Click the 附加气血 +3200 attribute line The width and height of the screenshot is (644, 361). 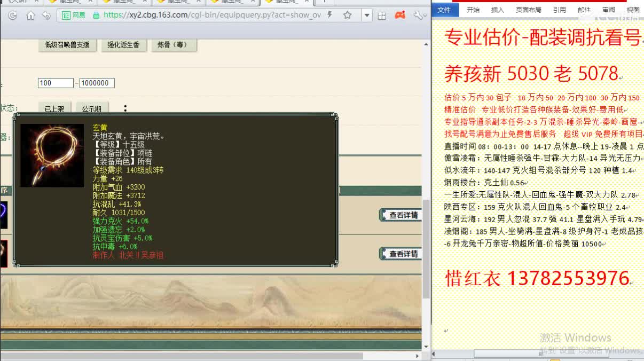pyautogui.click(x=119, y=187)
